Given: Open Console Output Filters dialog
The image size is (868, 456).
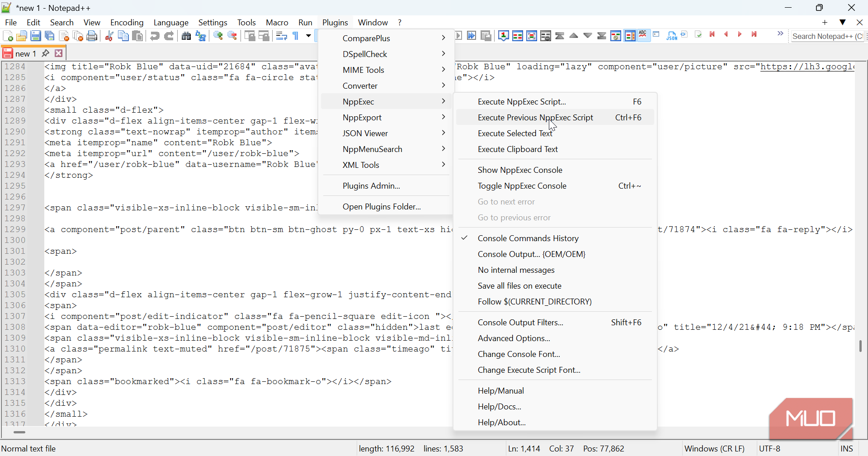Looking at the screenshot, I should tap(555, 323).
